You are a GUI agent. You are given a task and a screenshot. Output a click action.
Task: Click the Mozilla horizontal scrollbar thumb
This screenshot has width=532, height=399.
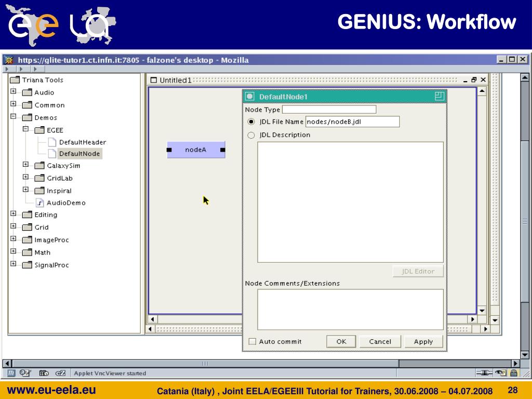click(205, 363)
